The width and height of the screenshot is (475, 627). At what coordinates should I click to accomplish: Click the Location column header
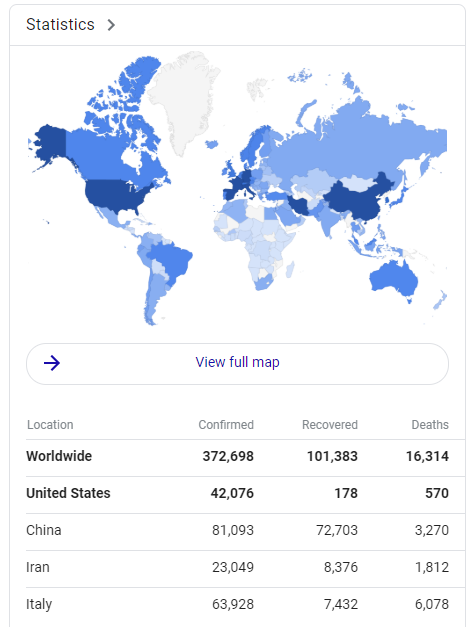[50, 425]
